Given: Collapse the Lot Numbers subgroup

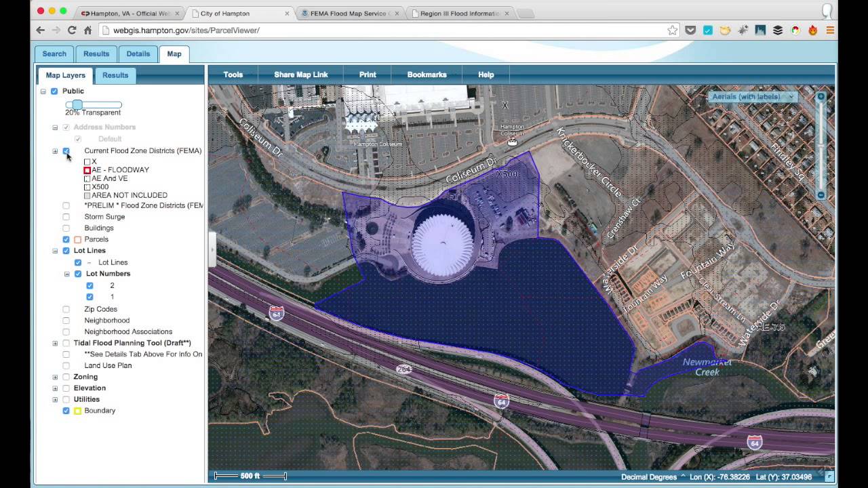Looking at the screenshot, I should pyautogui.click(x=67, y=274).
